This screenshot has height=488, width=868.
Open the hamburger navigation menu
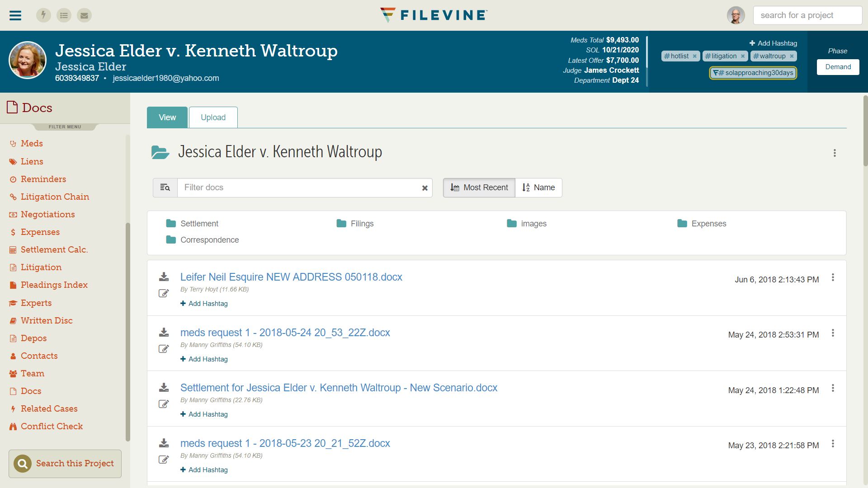(x=15, y=15)
